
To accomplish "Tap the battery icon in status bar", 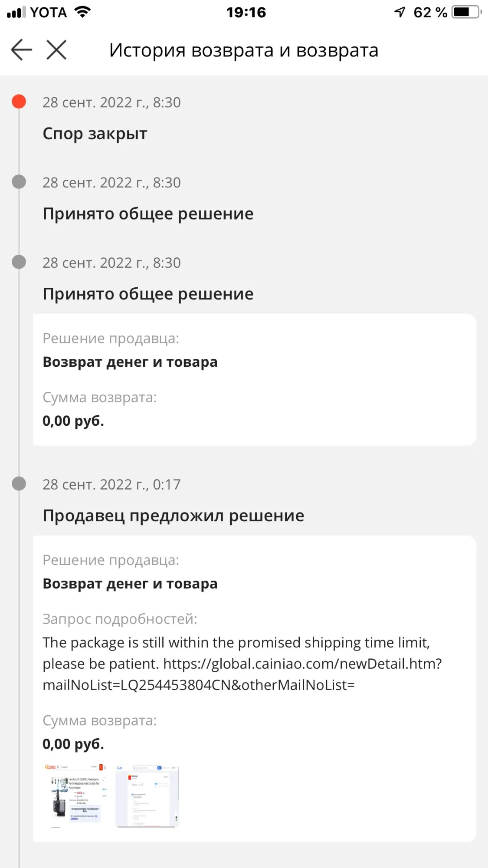I will coord(465,12).
